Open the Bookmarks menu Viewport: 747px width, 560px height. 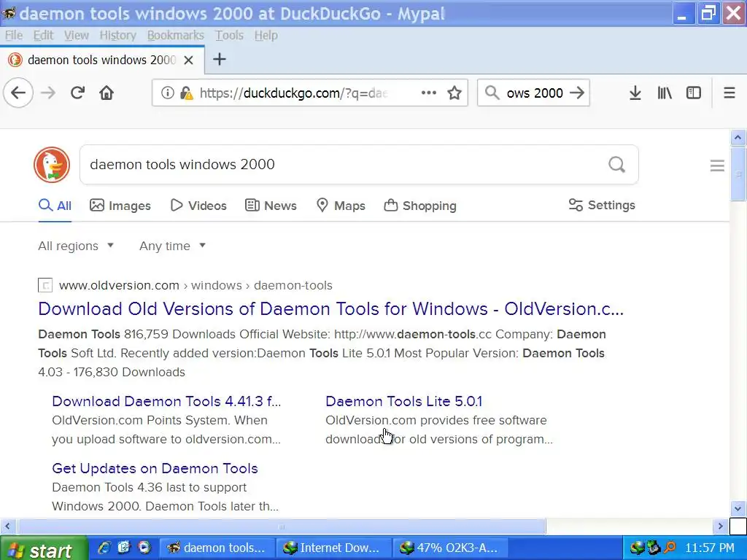click(x=175, y=35)
